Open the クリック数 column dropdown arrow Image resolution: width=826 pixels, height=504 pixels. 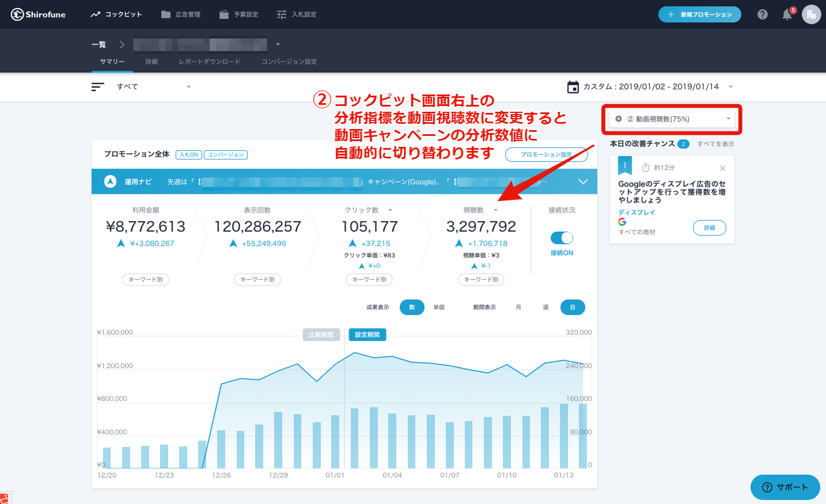click(390, 210)
